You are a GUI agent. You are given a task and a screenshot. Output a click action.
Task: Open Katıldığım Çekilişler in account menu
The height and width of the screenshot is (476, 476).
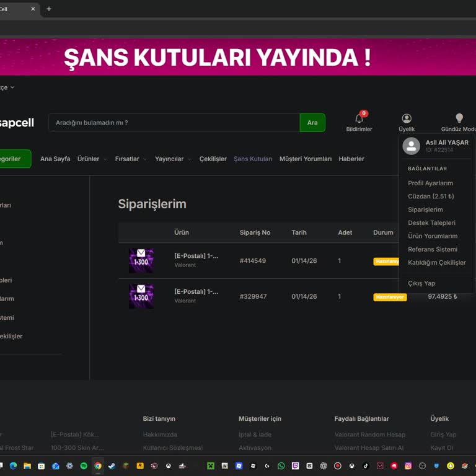click(436, 263)
